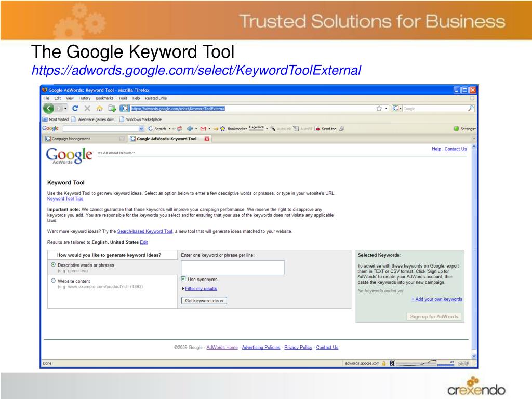This screenshot has width=532, height=399.
Task: Open Advertising Policies footer link
Action: 261,348
